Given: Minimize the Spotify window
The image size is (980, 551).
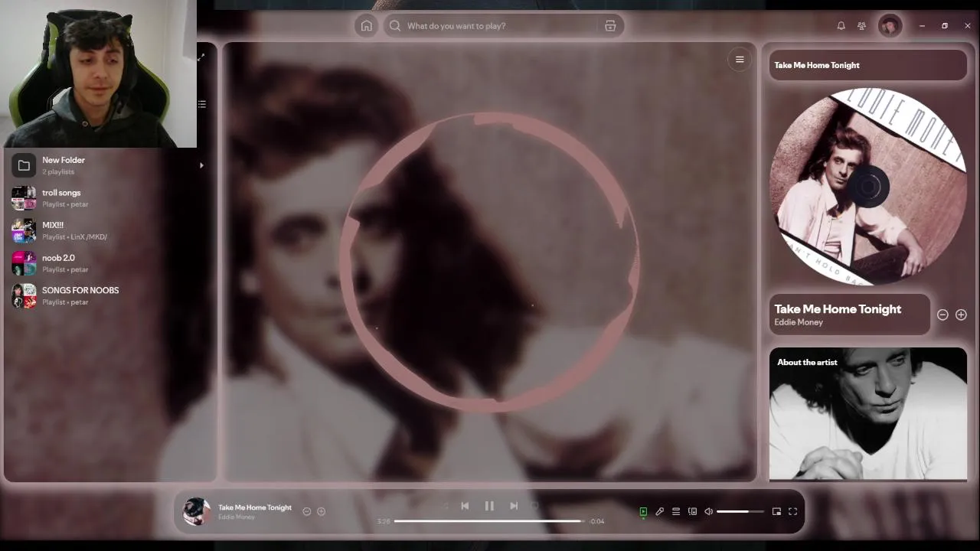Looking at the screenshot, I should pyautogui.click(x=922, y=26).
